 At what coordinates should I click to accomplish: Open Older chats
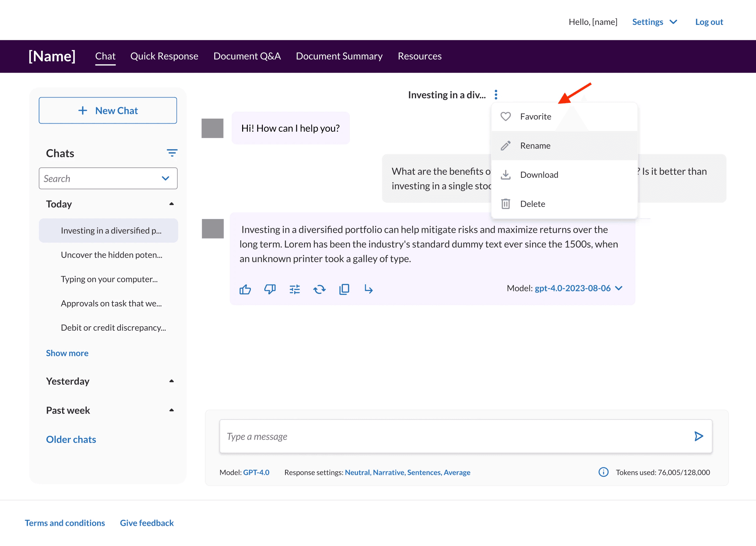point(71,439)
